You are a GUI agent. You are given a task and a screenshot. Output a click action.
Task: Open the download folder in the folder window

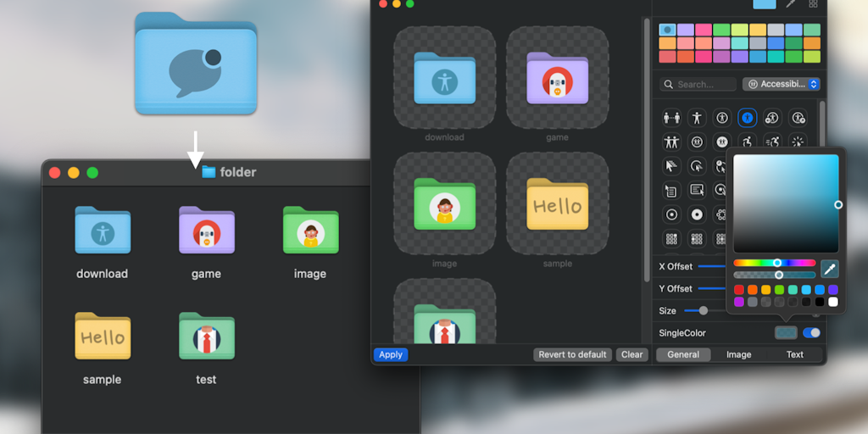click(103, 231)
